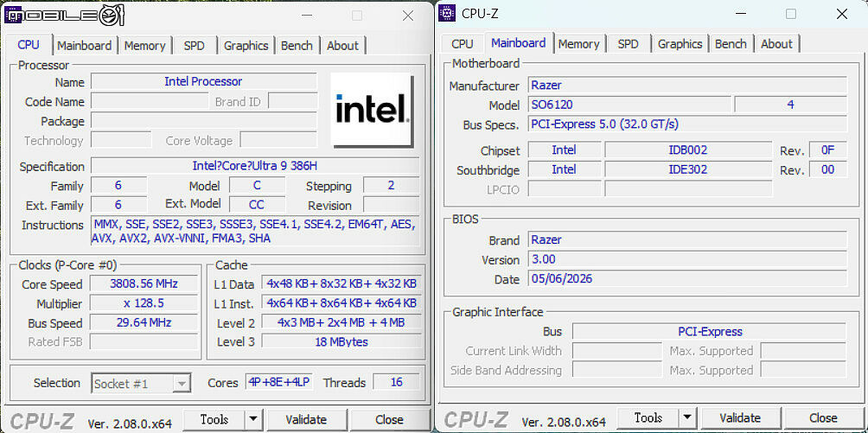Expand the Socket #1 selection dropdown
The height and width of the screenshot is (433, 868).
tap(181, 383)
